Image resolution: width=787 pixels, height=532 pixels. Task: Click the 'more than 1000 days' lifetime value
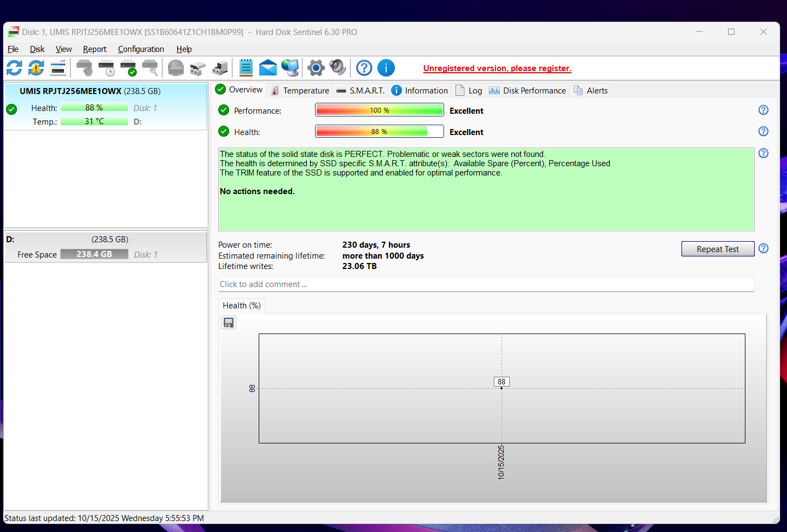(x=383, y=256)
